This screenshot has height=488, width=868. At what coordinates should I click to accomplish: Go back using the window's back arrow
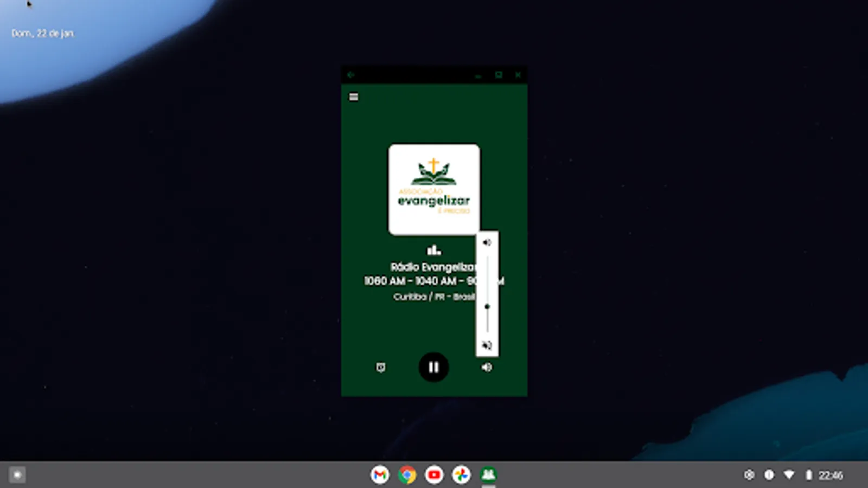pos(350,75)
